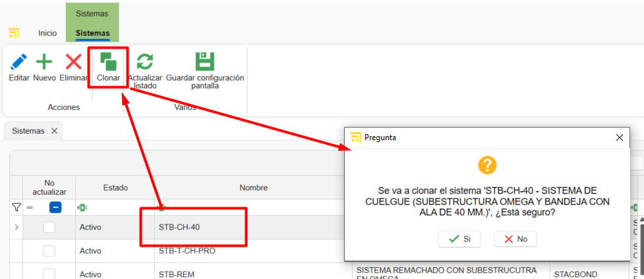Viewport: 644px width, 279px height.
Task: Close the Sistemas document tab
Action: point(55,131)
